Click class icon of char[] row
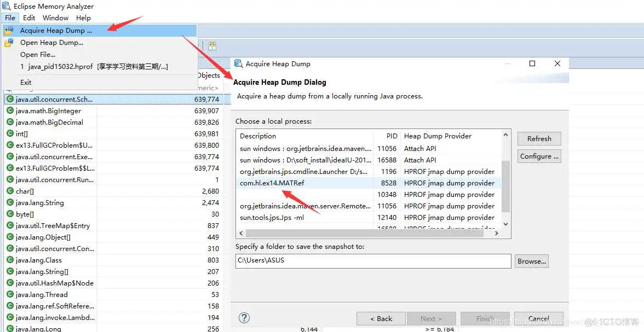Screen dimensions: 644x332 (10, 191)
